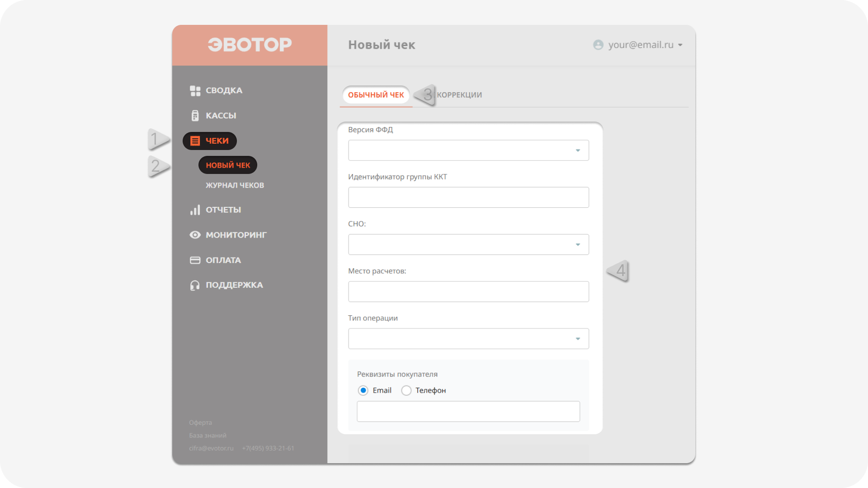Select the Телефон radio button
The width and height of the screenshot is (868, 488).
point(406,390)
